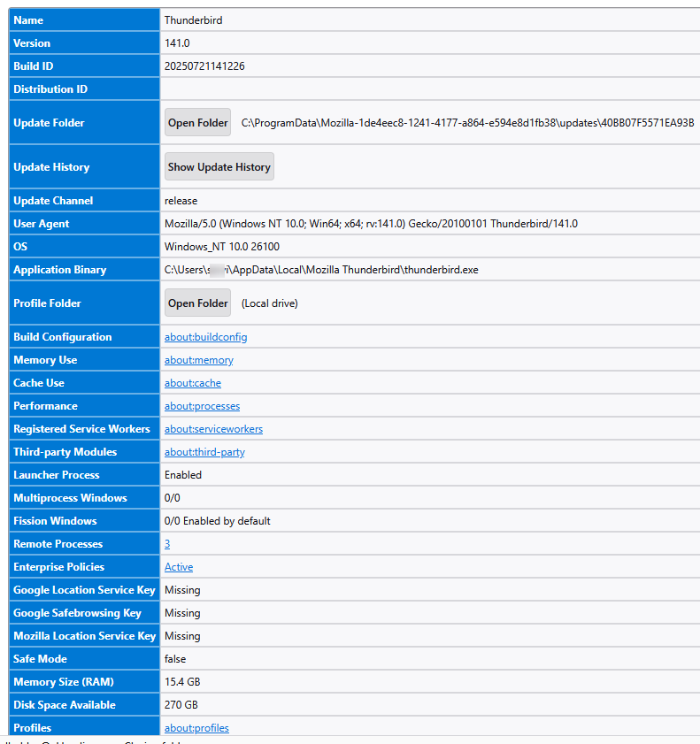Select Safe Mode value false
Screen dimensions: 700x744
click(x=175, y=659)
